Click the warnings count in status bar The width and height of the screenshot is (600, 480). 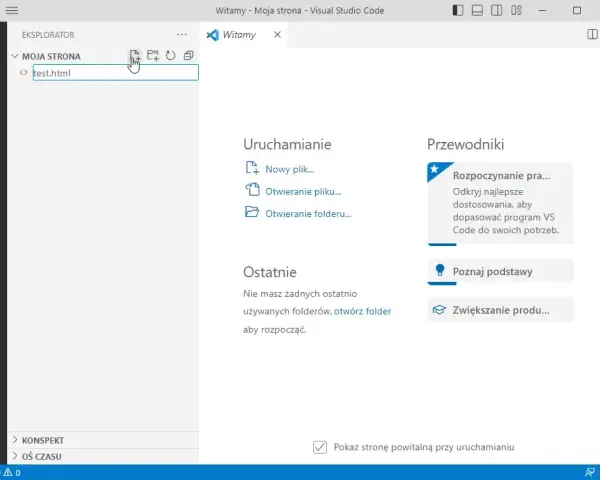click(12, 473)
